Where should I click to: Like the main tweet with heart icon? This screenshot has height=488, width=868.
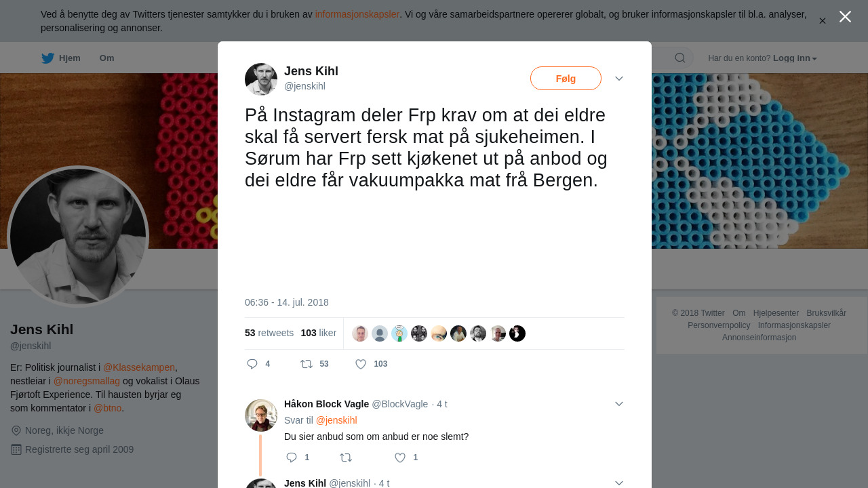(361, 364)
